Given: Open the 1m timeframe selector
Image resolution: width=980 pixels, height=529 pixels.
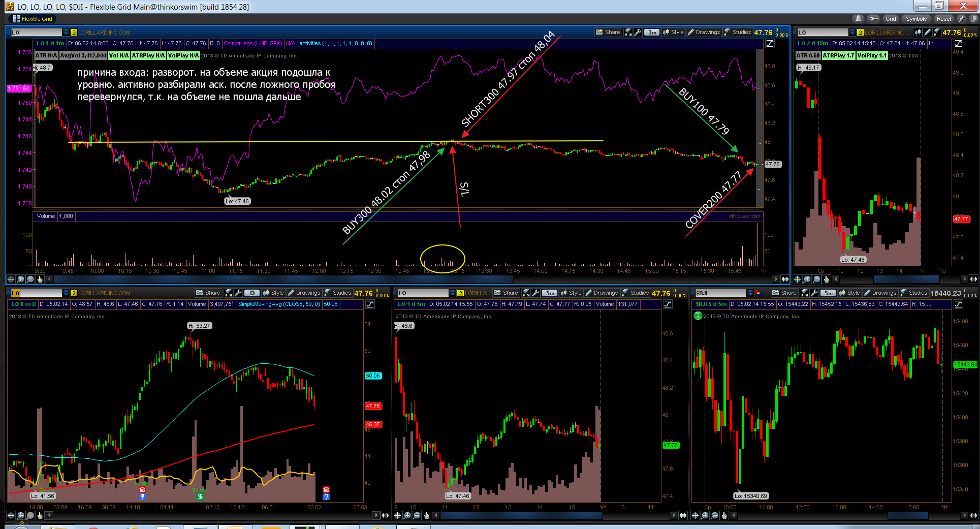Looking at the screenshot, I should click(652, 32).
